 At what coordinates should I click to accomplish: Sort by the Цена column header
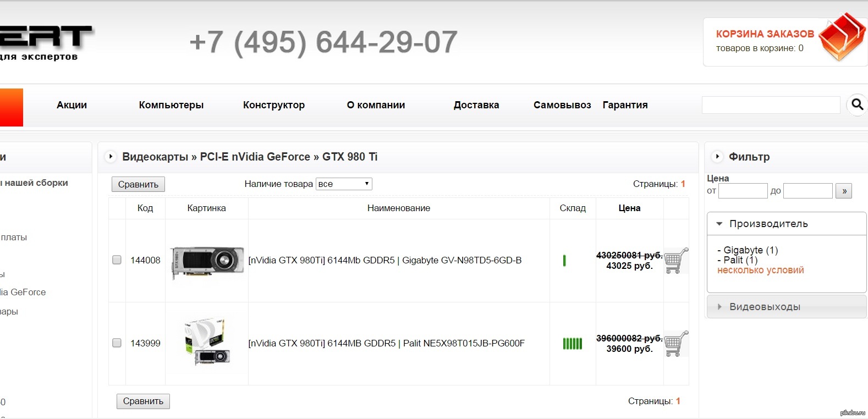tap(629, 208)
